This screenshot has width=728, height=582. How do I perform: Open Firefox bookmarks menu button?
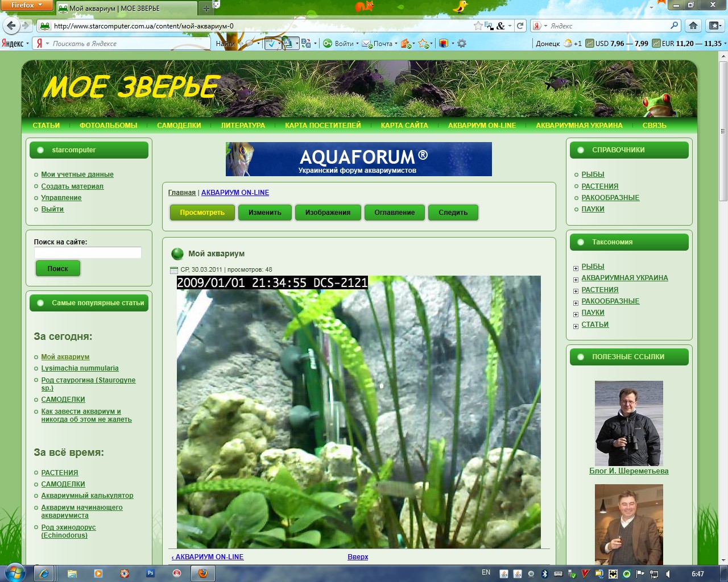click(x=714, y=26)
